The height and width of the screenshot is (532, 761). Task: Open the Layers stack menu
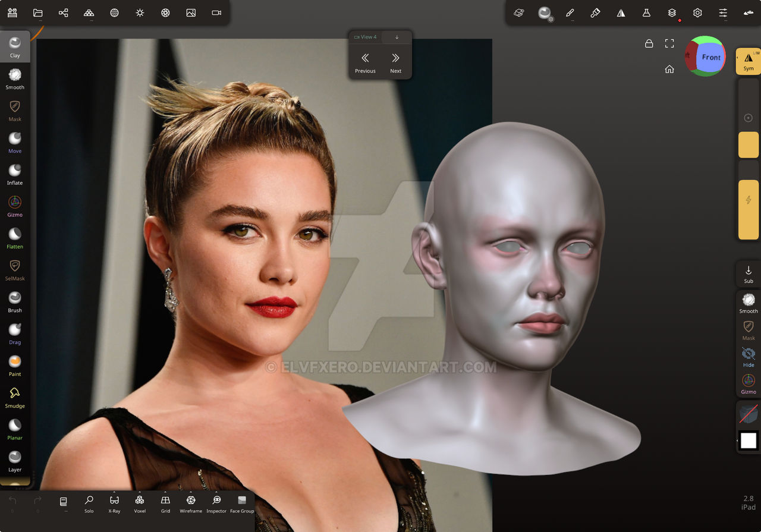[672, 12]
